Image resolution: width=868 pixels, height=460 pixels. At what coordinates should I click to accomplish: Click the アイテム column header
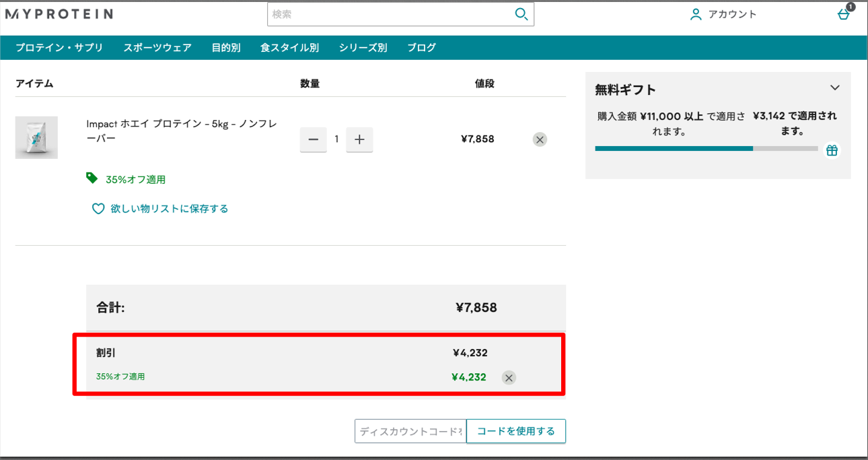tap(34, 84)
